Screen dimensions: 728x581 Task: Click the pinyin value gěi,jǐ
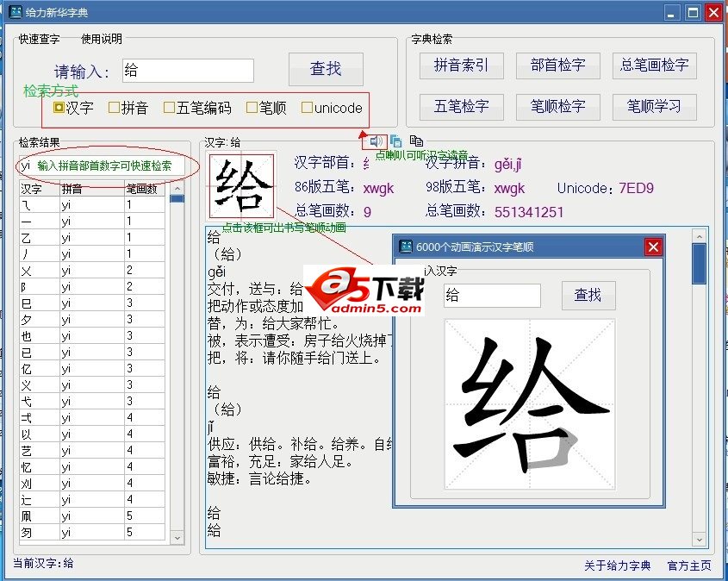pyautogui.click(x=508, y=164)
